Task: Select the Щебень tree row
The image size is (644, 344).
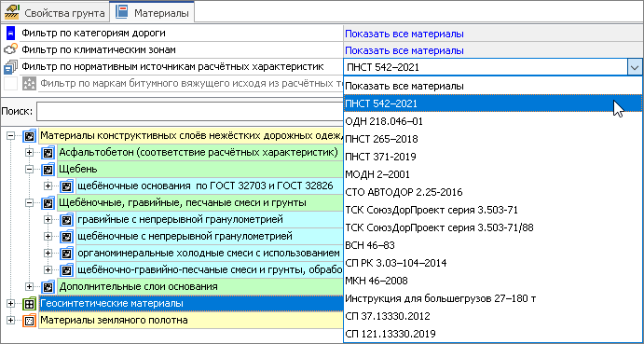Action: click(x=200, y=169)
